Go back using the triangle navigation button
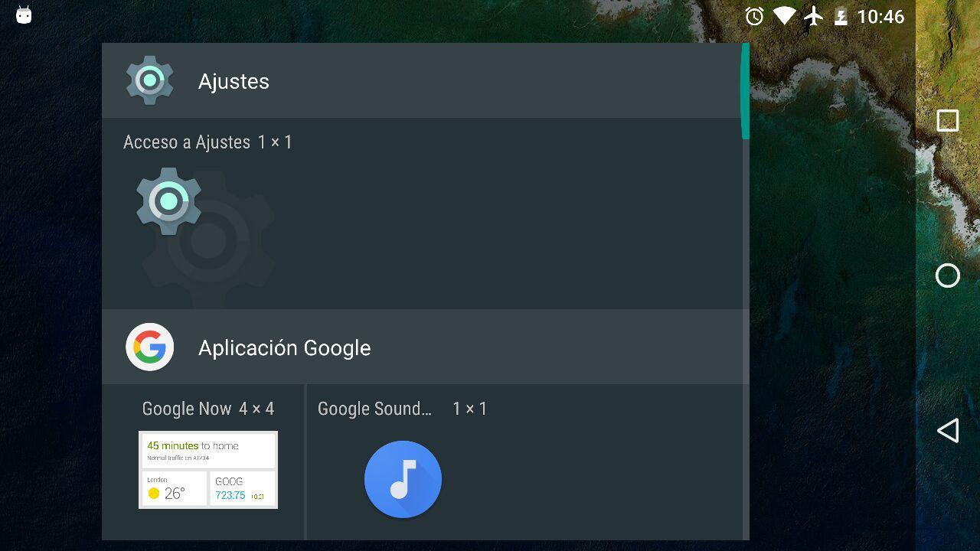Image resolution: width=980 pixels, height=551 pixels. click(948, 430)
